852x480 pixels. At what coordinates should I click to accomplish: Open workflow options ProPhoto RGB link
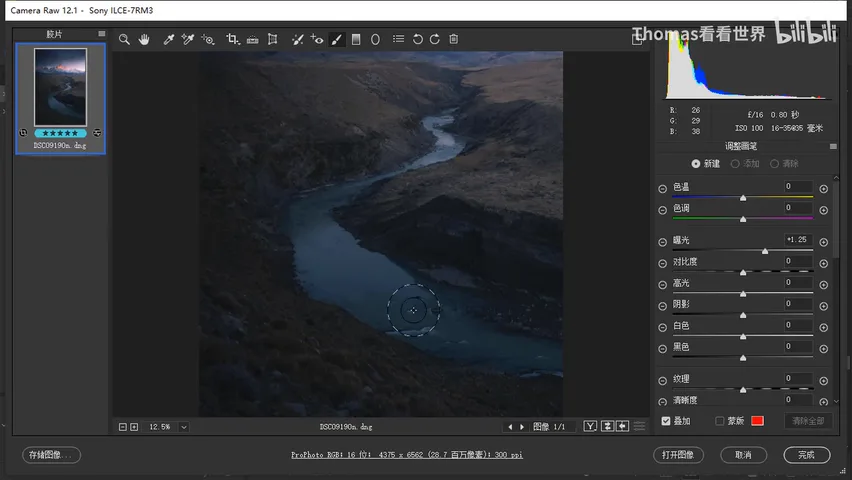coord(407,454)
